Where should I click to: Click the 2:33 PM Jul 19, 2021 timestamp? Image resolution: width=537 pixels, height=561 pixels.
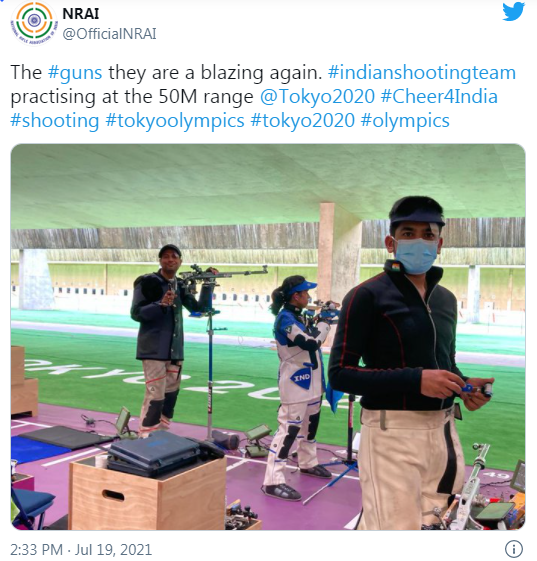tap(81, 549)
